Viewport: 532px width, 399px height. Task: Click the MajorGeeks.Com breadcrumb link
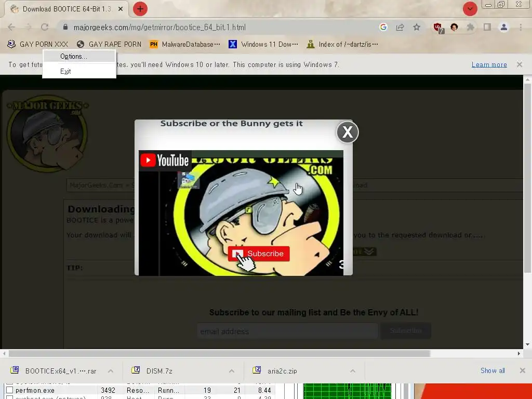click(x=96, y=185)
